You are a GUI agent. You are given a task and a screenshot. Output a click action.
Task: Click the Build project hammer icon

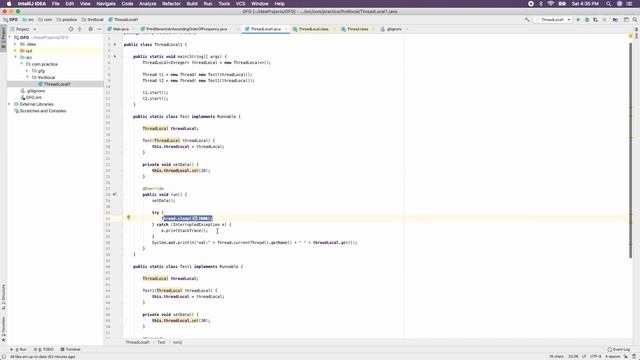pos(527,20)
